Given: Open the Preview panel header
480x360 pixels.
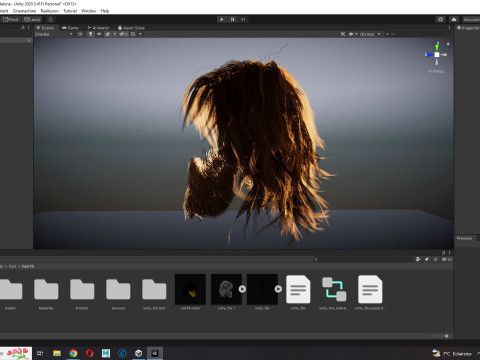Looking at the screenshot, I should 464,238.
